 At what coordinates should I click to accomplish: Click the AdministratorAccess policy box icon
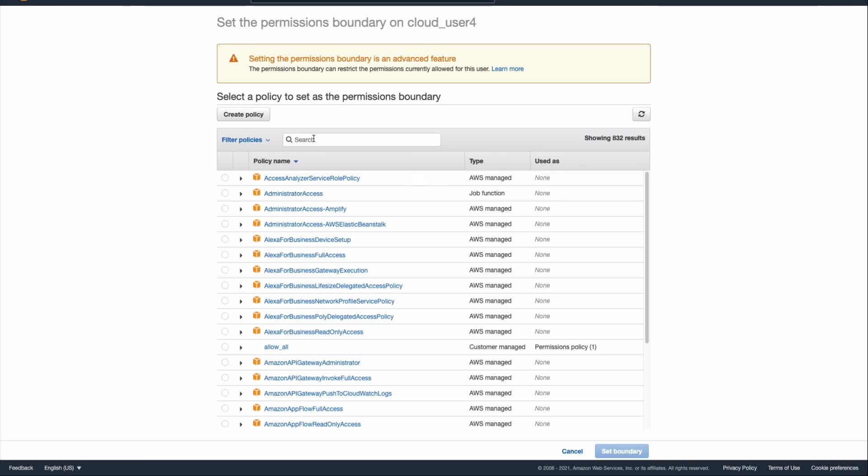click(256, 193)
